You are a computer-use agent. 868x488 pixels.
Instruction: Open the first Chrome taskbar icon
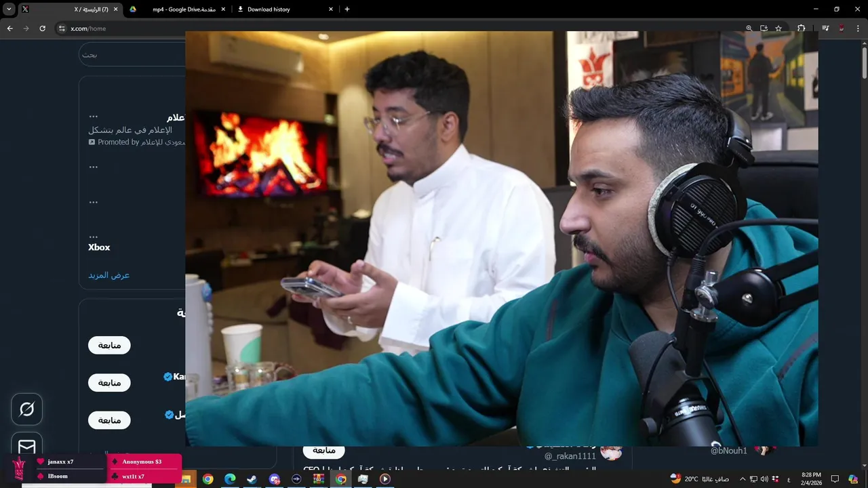click(208, 479)
